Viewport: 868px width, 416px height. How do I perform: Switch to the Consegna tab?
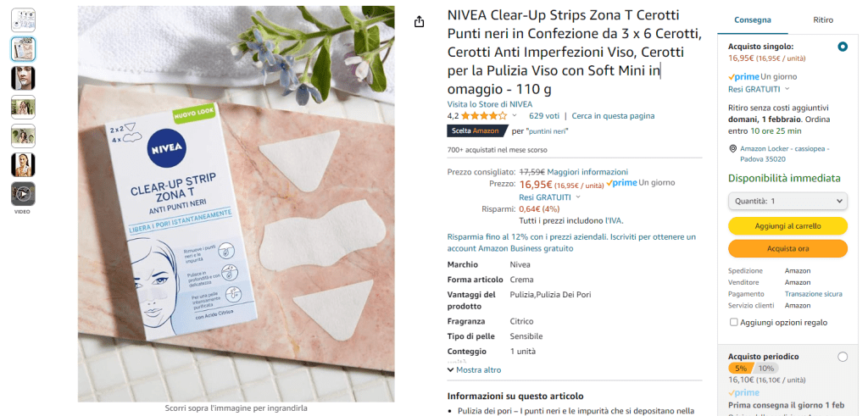pos(753,20)
